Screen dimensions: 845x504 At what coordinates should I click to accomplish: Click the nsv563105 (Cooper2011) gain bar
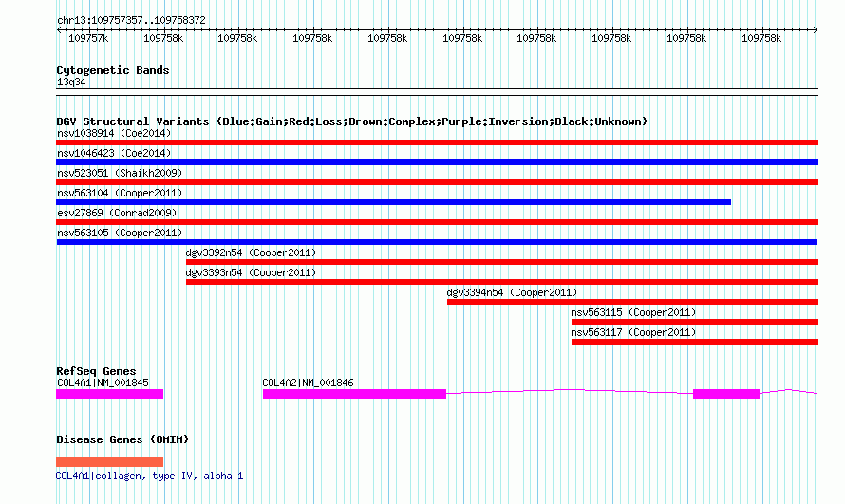click(437, 242)
